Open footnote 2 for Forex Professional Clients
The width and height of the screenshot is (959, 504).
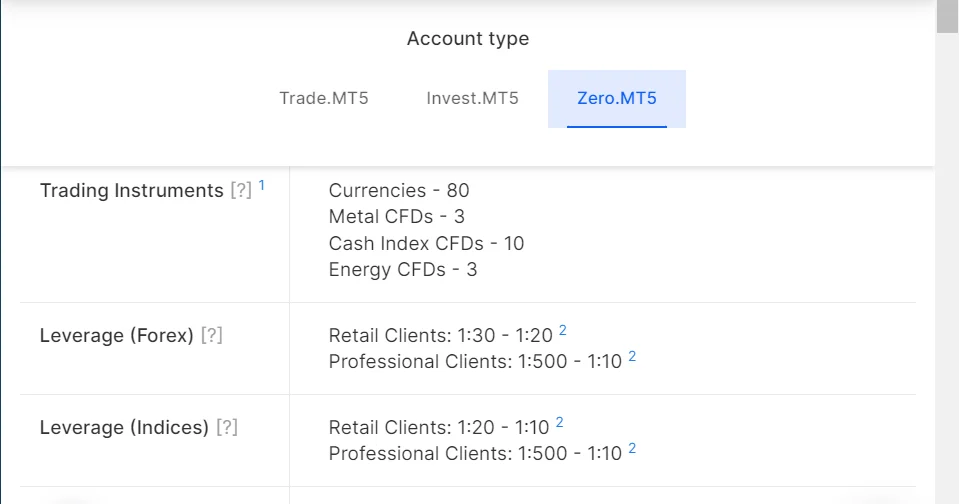pos(632,357)
